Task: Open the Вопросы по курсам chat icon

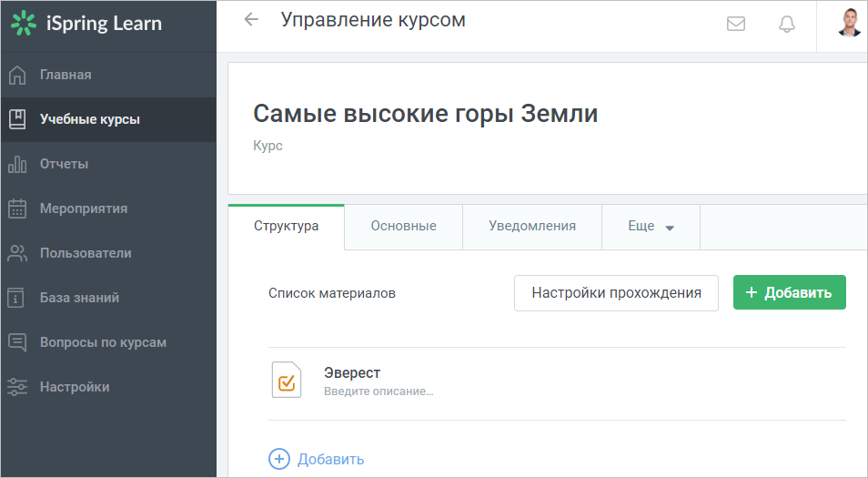Action: click(17, 342)
